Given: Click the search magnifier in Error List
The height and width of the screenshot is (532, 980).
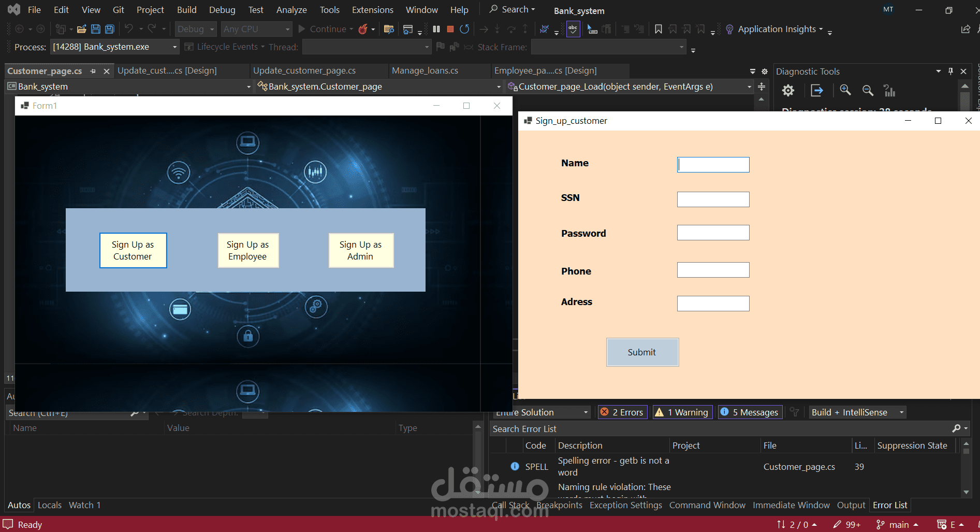Looking at the screenshot, I should click(956, 428).
